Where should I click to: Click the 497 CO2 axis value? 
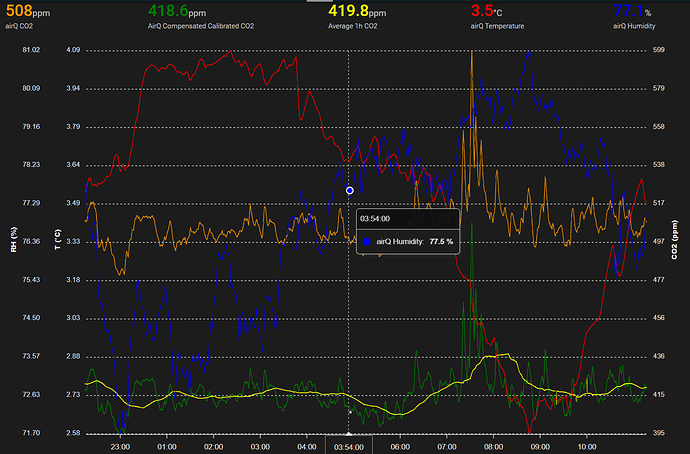658,242
